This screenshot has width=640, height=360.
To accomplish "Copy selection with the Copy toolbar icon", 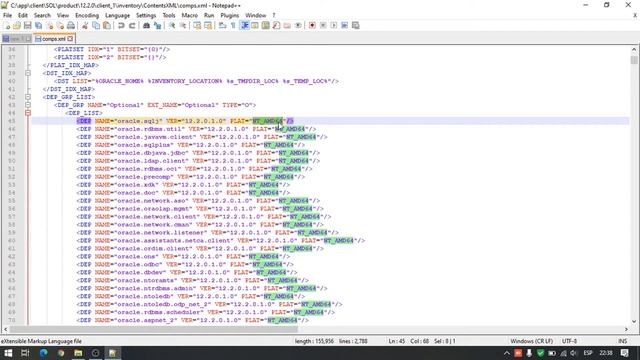I will tap(96, 25).
